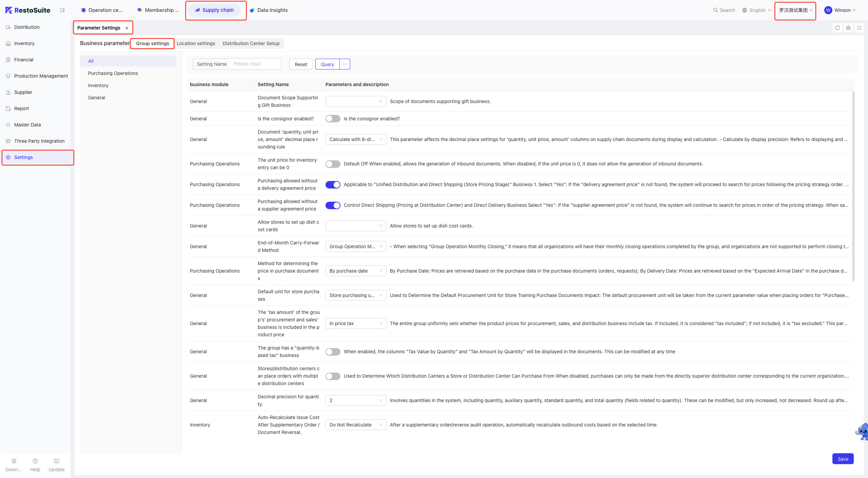Disable 'Purchasing allowed without a delivery agreement price' toggle
Image resolution: width=868 pixels, height=478 pixels.
(x=333, y=184)
